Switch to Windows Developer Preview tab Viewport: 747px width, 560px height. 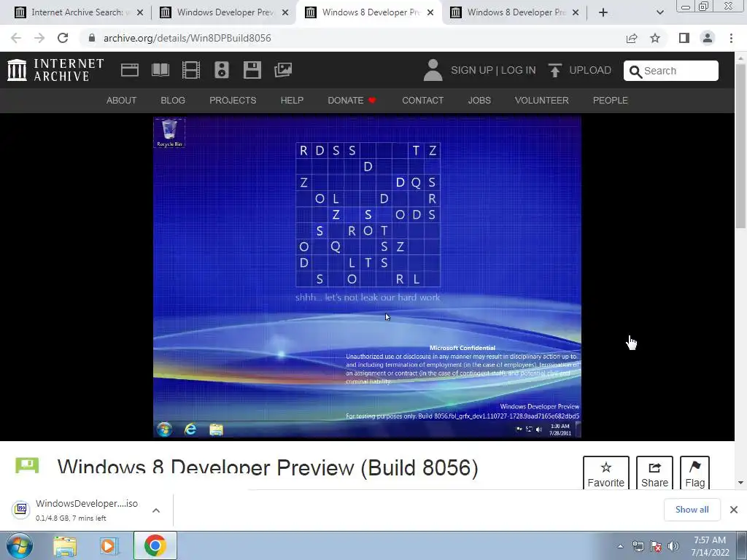[x=224, y=12]
